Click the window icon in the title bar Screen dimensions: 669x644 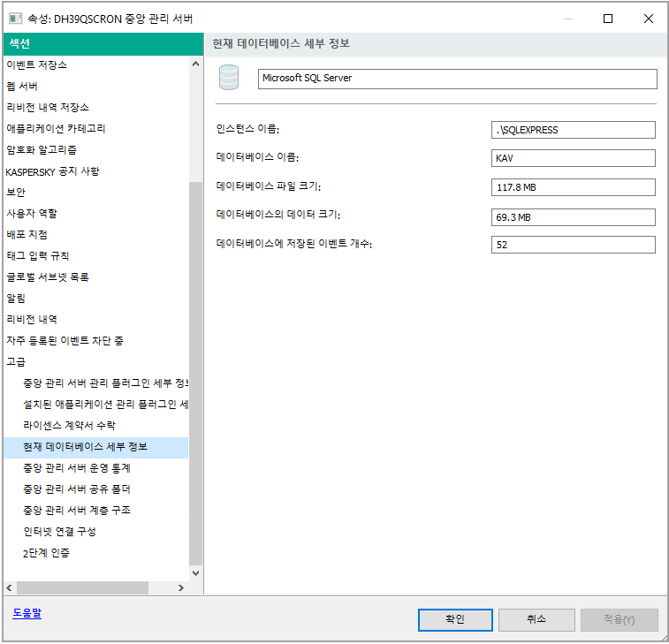point(15,19)
